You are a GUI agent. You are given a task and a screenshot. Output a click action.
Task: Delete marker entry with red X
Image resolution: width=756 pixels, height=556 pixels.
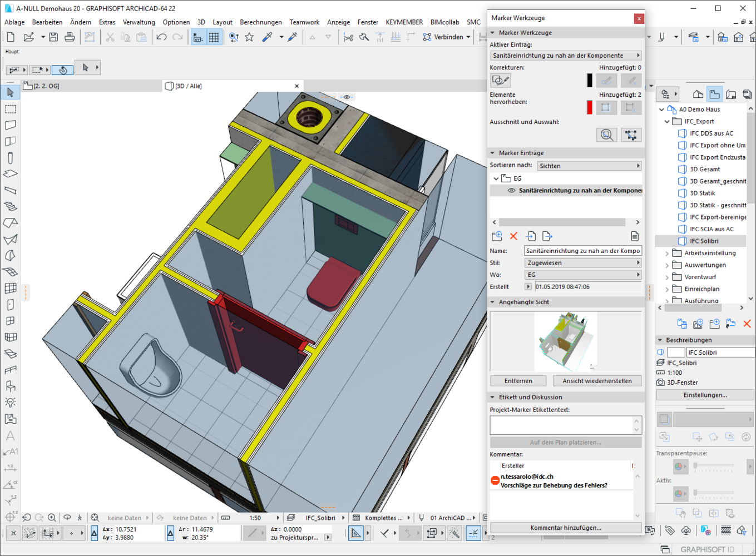pos(513,236)
